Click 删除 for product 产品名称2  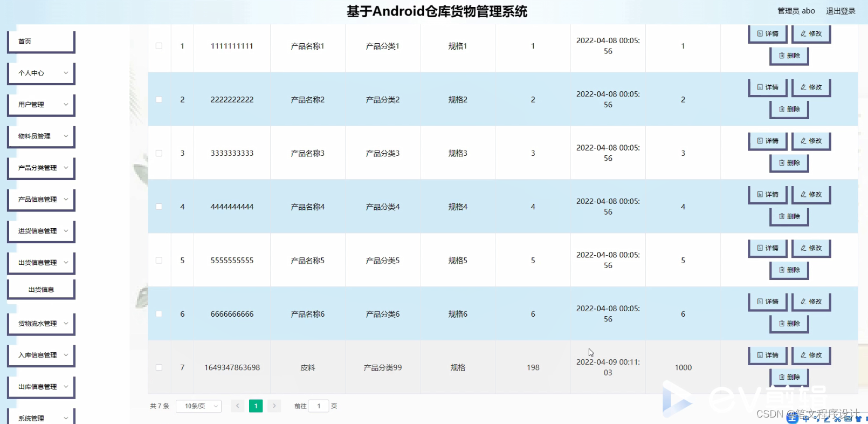click(x=789, y=109)
